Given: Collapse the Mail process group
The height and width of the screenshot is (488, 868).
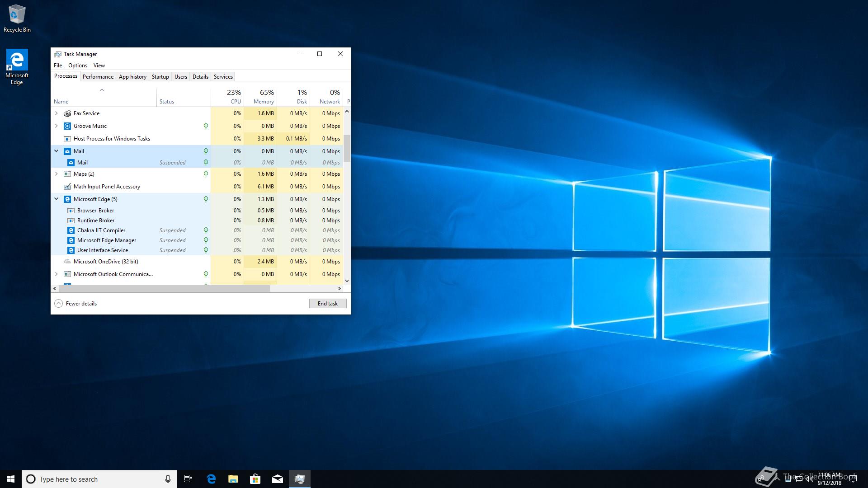Looking at the screenshot, I should click(57, 151).
